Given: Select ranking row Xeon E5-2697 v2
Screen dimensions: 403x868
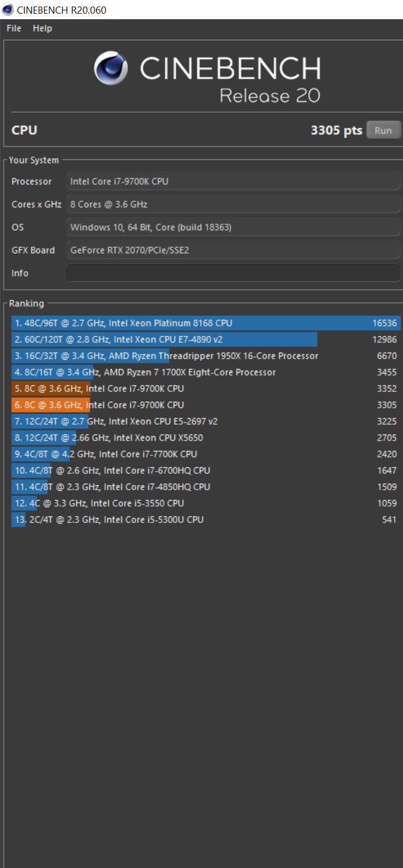Looking at the screenshot, I should (x=206, y=421).
